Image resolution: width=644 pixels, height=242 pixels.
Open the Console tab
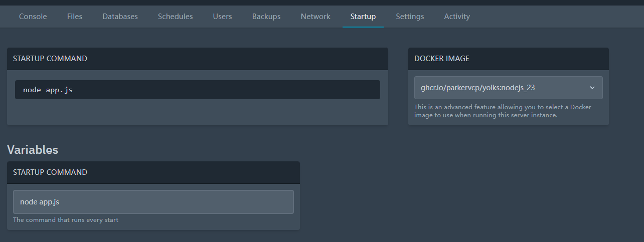click(33, 17)
